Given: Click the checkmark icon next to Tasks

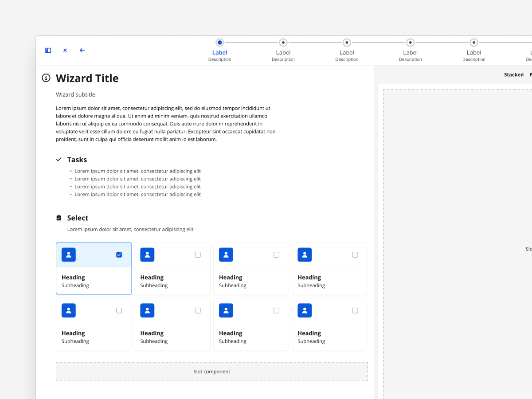Looking at the screenshot, I should [59, 160].
